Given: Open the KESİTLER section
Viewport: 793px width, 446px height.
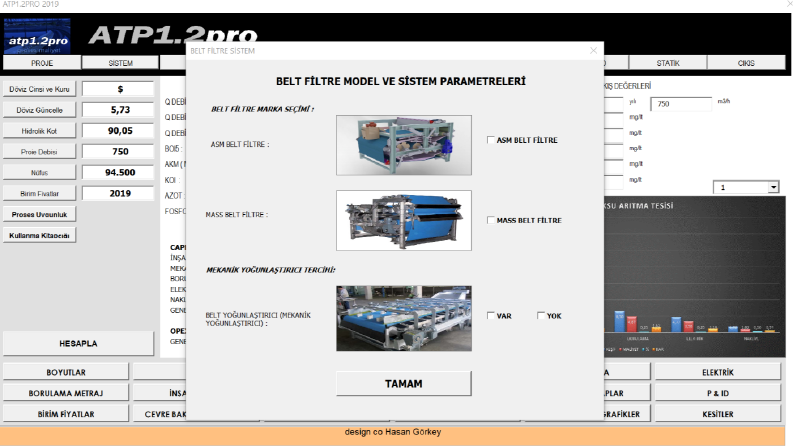Looking at the screenshot, I should 718,414.
